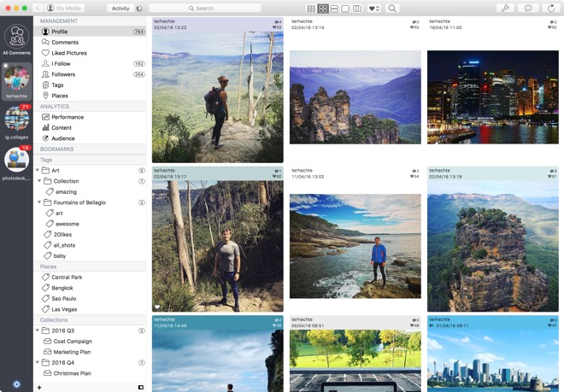This screenshot has width=564, height=392.
Task: Select the Bangkok place
Action: 90,288
